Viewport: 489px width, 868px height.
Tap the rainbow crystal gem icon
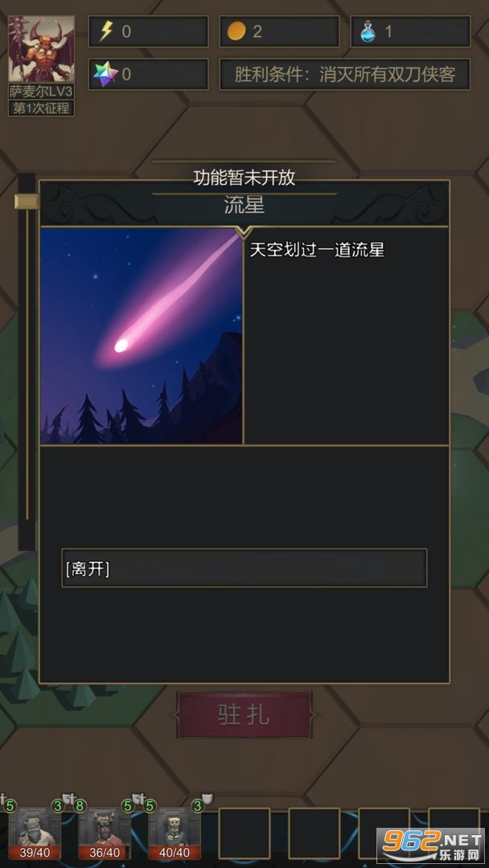point(106,74)
